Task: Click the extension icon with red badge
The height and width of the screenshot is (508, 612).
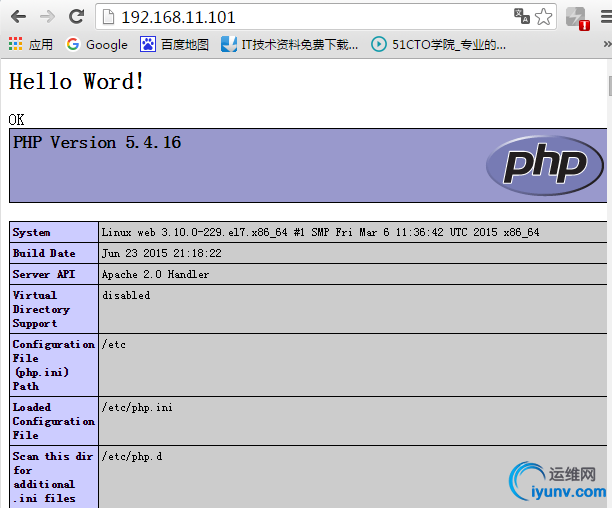Action: [577, 19]
